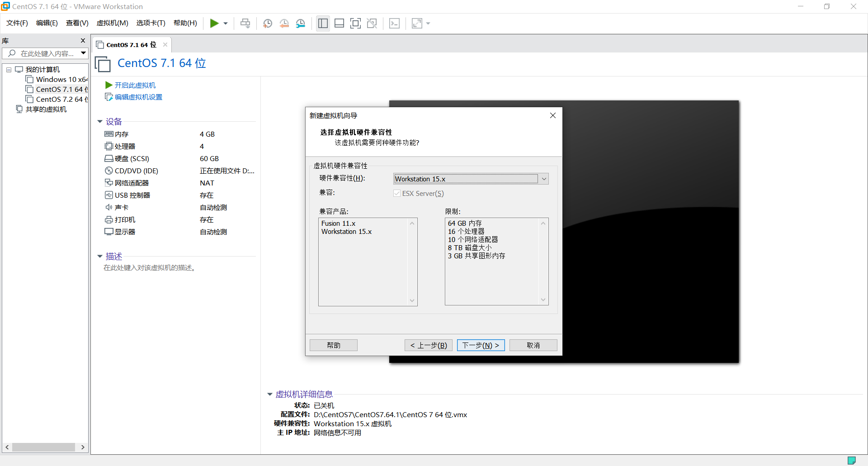Open the 文件(F) menu

17,23
